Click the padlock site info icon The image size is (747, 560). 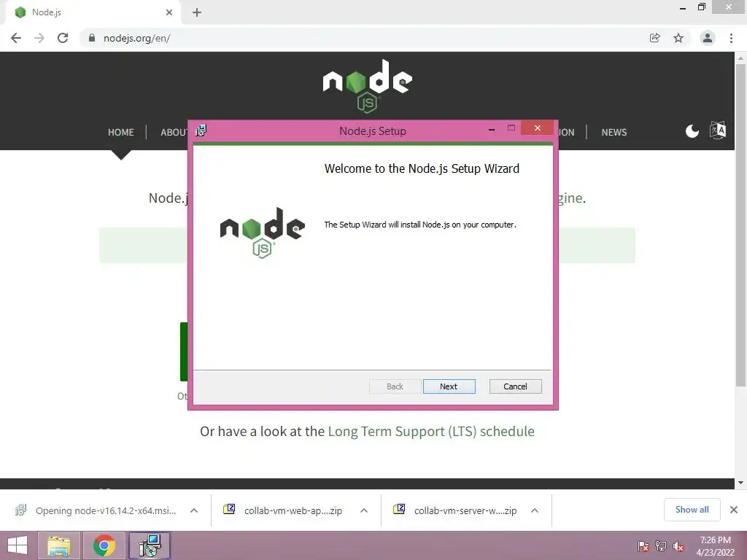[92, 38]
